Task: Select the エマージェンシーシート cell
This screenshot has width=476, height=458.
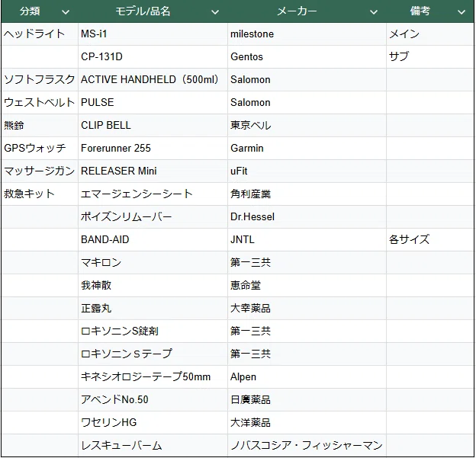Action: click(x=153, y=194)
